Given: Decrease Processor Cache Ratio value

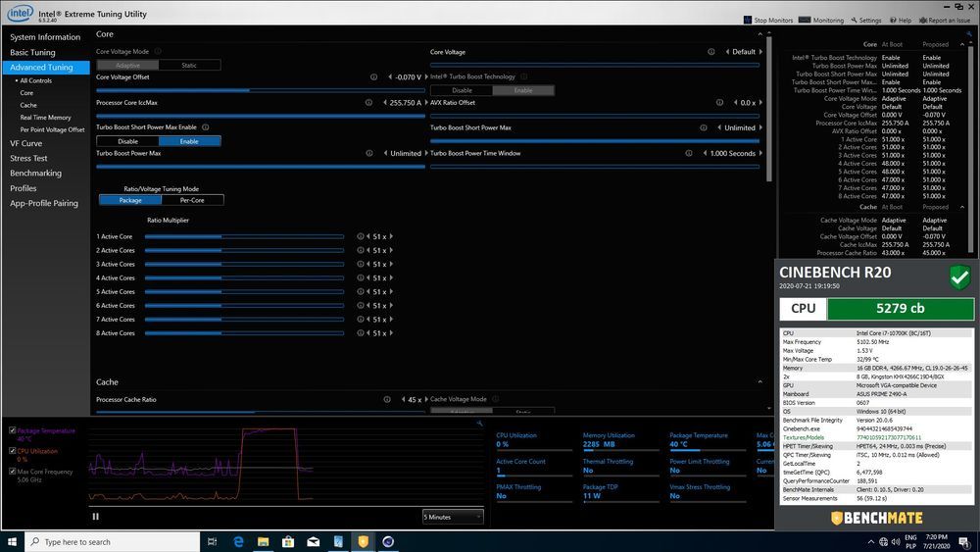Looking at the screenshot, I should [x=403, y=399].
